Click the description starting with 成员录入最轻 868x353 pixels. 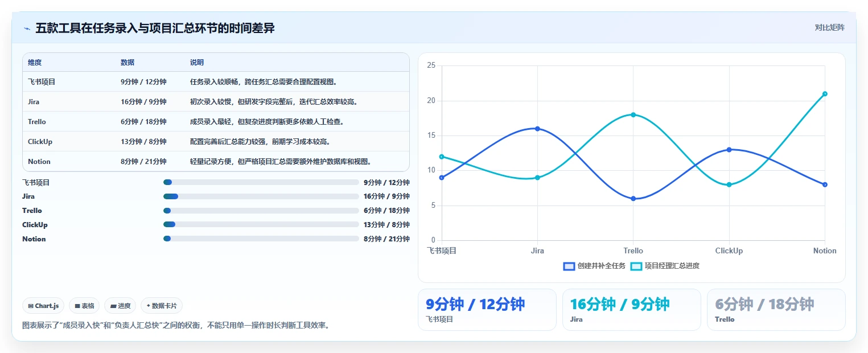pyautogui.click(x=268, y=122)
